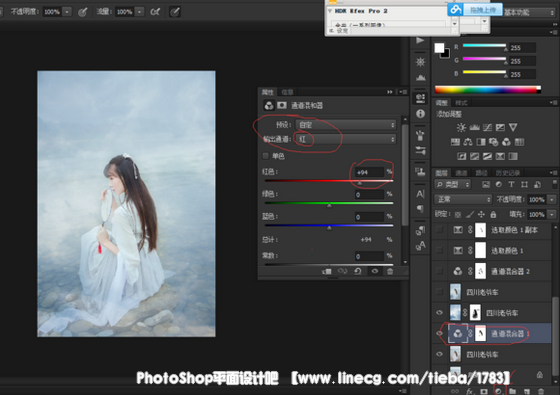Open the 基本功能 workspace dropdown
Viewport: 560px width, 395px height.
point(529,12)
